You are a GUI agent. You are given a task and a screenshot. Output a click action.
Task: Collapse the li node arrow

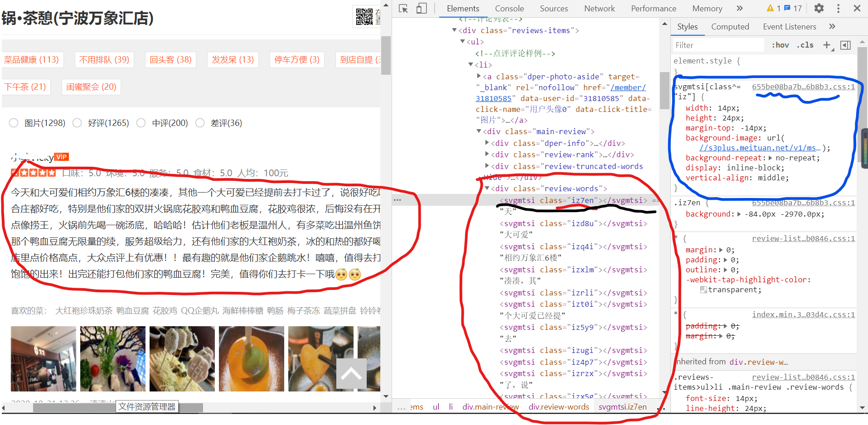pos(471,64)
